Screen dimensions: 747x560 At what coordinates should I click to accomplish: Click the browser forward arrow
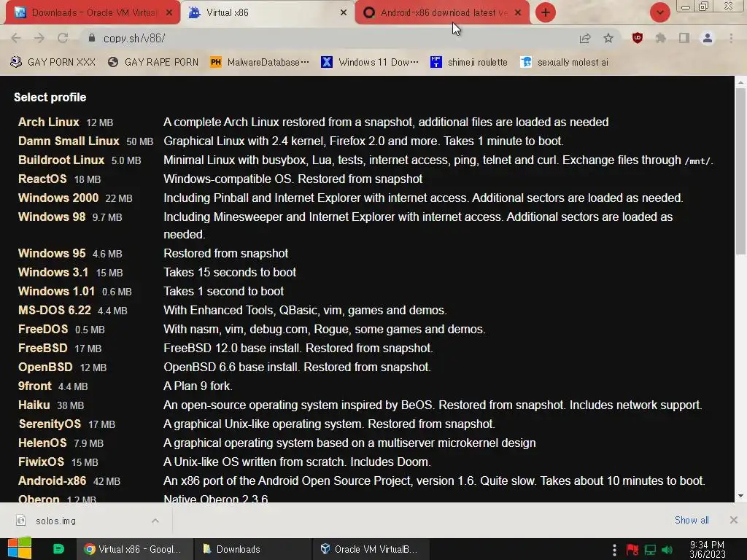click(39, 38)
